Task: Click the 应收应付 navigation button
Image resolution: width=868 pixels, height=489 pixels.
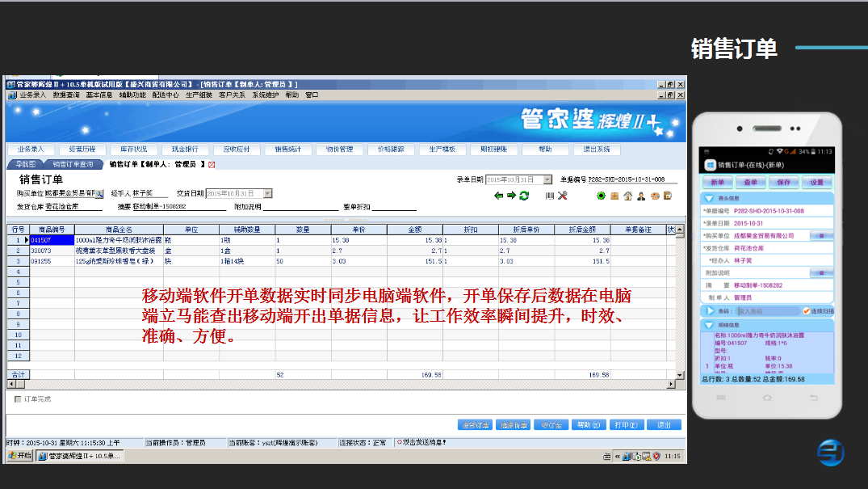Action: pyautogui.click(x=237, y=150)
